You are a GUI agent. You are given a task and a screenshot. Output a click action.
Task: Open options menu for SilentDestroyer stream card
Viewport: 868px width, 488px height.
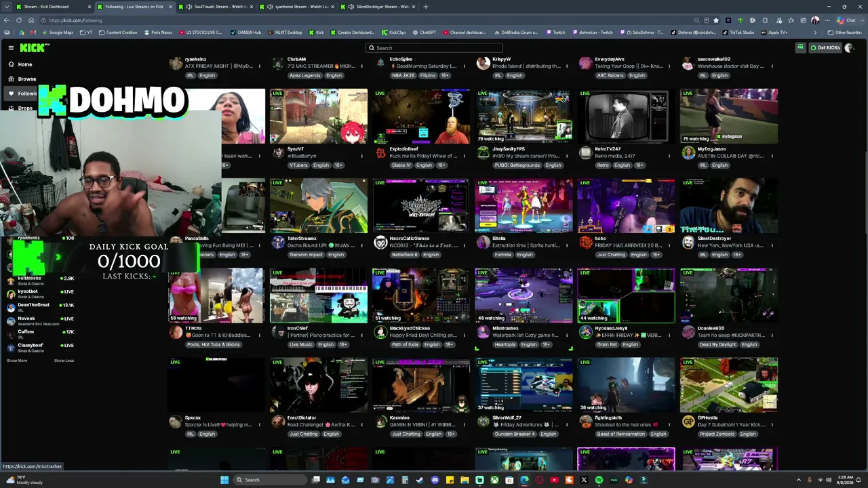772,245
